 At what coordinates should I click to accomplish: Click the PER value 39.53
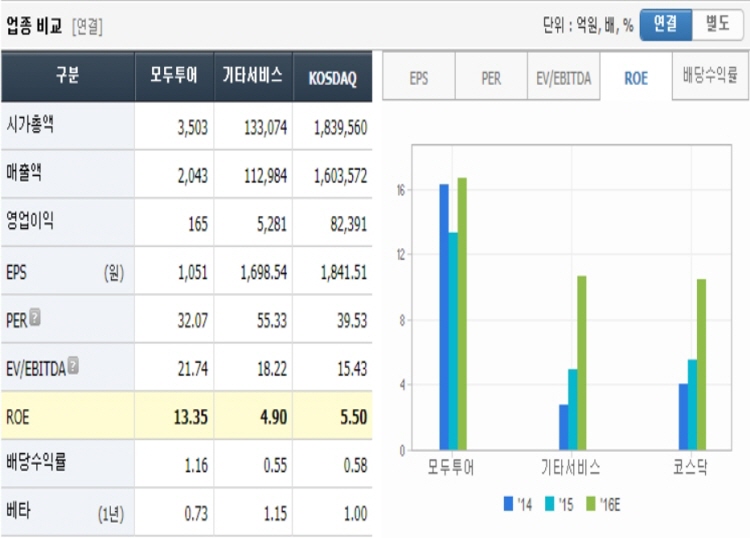tap(352, 320)
